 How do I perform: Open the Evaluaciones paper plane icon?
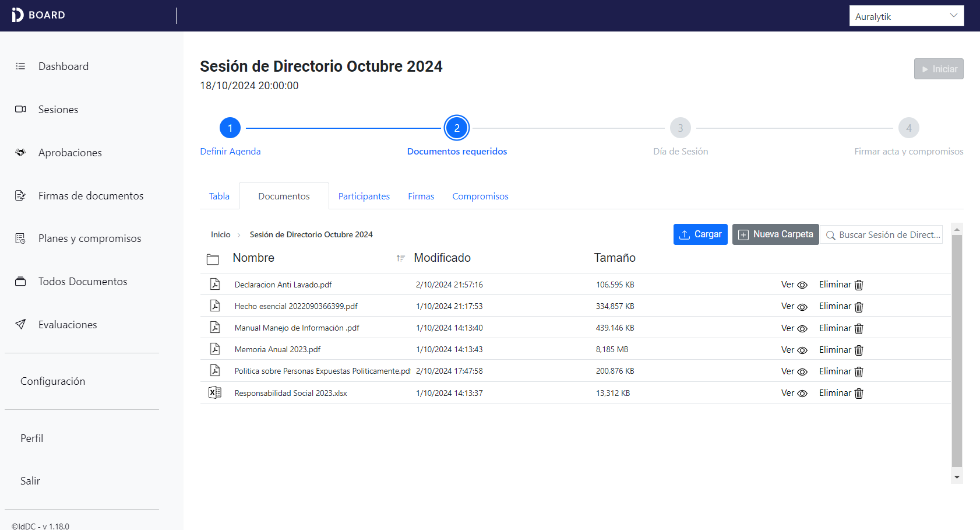20,324
